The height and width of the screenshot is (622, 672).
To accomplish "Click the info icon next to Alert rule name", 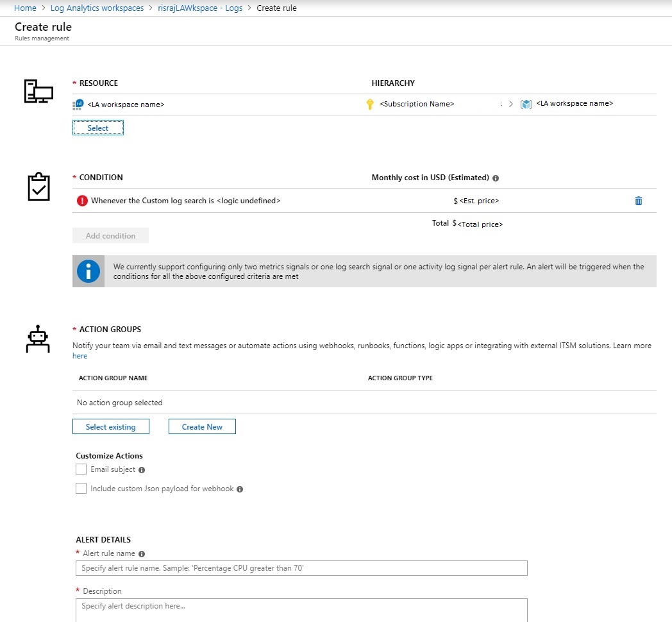I will pos(142,552).
